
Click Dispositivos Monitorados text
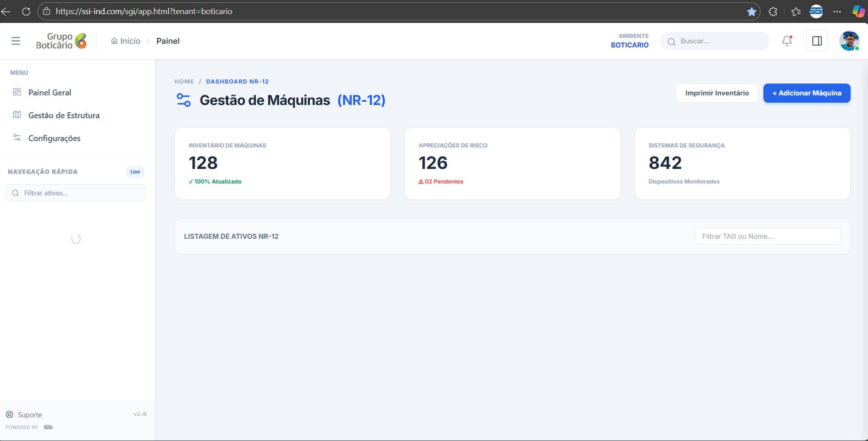pos(684,182)
